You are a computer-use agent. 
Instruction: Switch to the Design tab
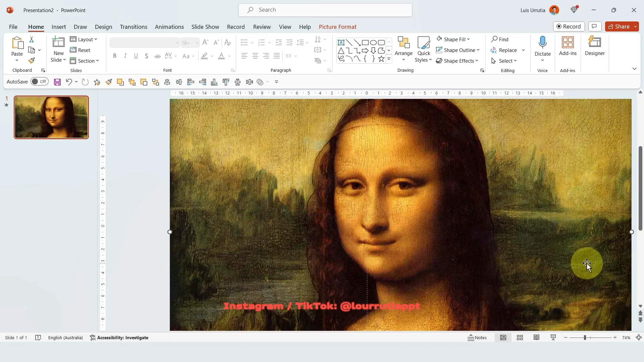(103, 27)
